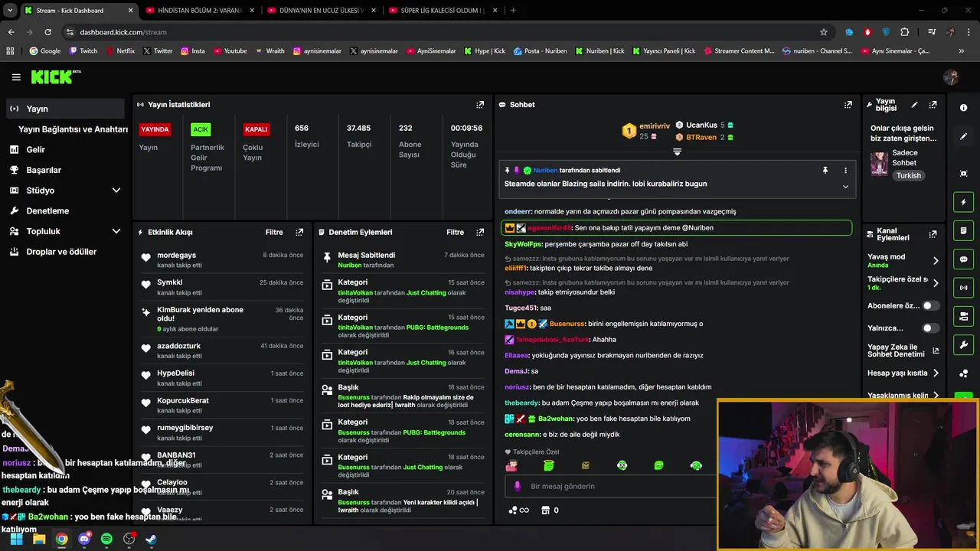Click the broadcast signal icon in right sidebar
Viewport: 980px width, 551px height.
(964, 288)
